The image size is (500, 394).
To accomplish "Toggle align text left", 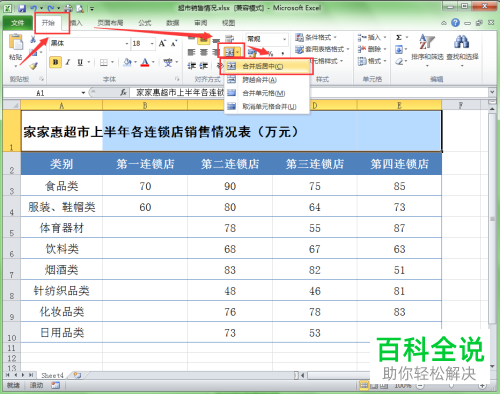I will pyautogui.click(x=191, y=52).
